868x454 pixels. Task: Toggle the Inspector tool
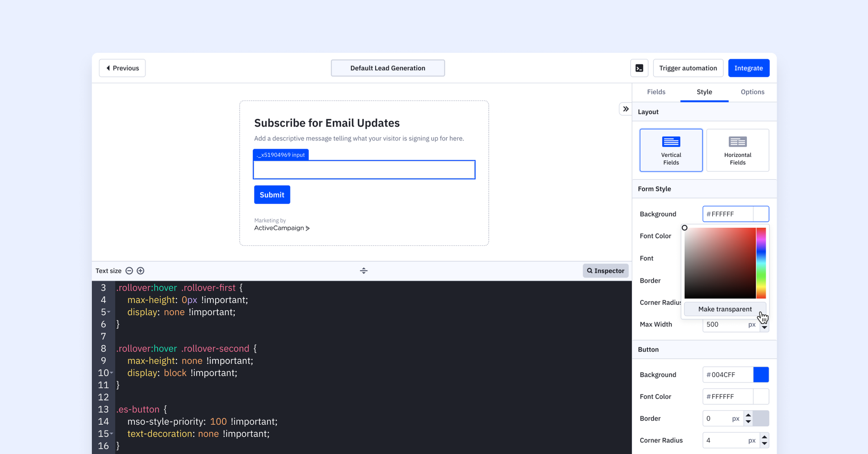click(605, 271)
